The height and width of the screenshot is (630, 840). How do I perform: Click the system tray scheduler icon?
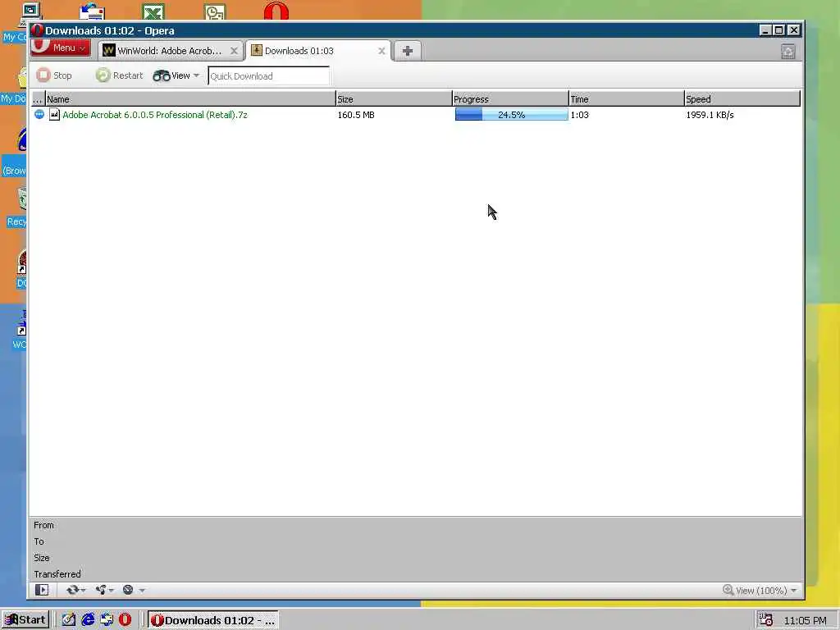tap(765, 619)
